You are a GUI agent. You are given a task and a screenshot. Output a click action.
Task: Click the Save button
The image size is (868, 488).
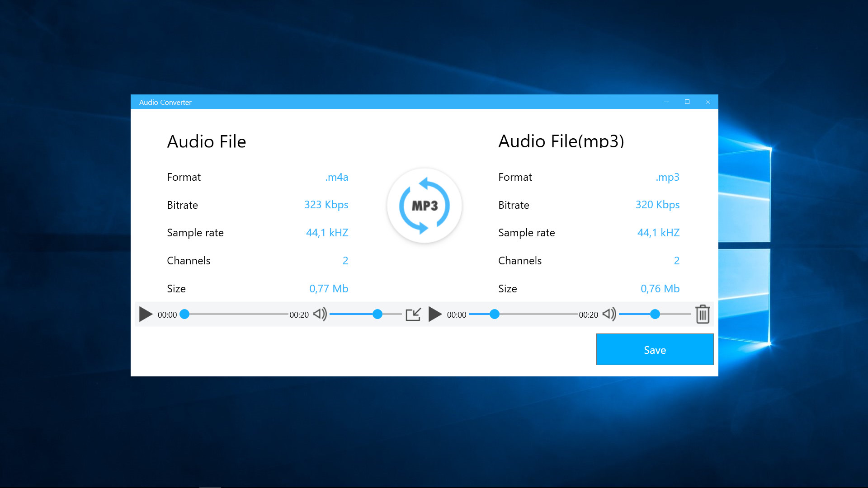tap(655, 349)
